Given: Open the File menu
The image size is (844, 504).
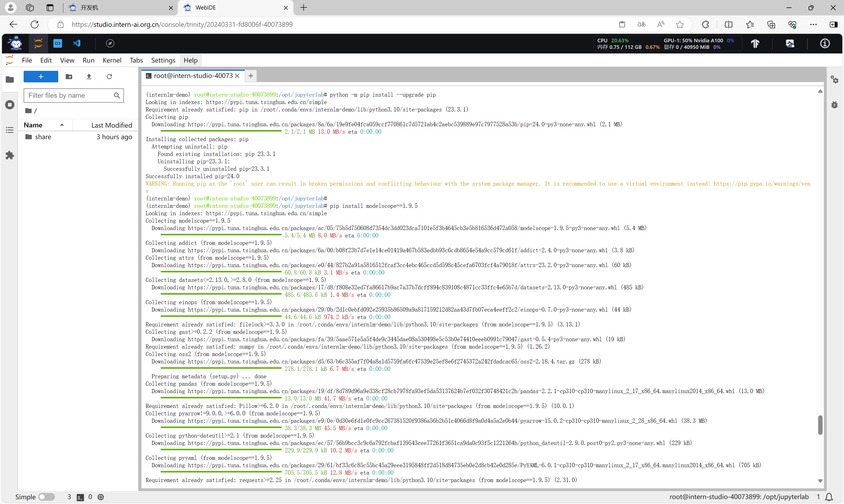Looking at the screenshot, I should coord(27,60).
